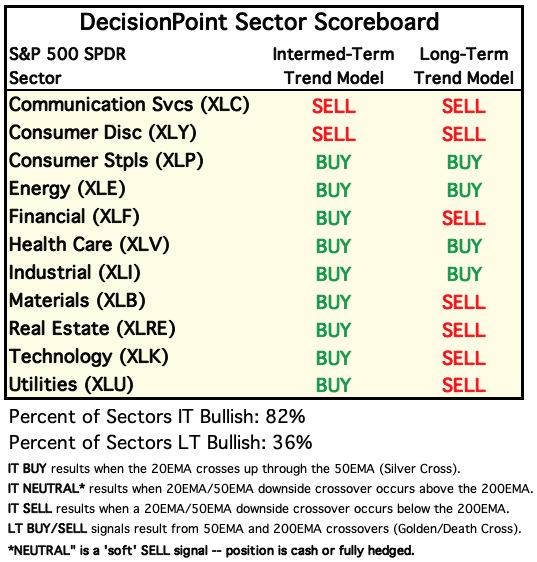This screenshot has width=537, height=562.
Task: Click the Long-Term Trend Model column header
Action: click(x=464, y=66)
